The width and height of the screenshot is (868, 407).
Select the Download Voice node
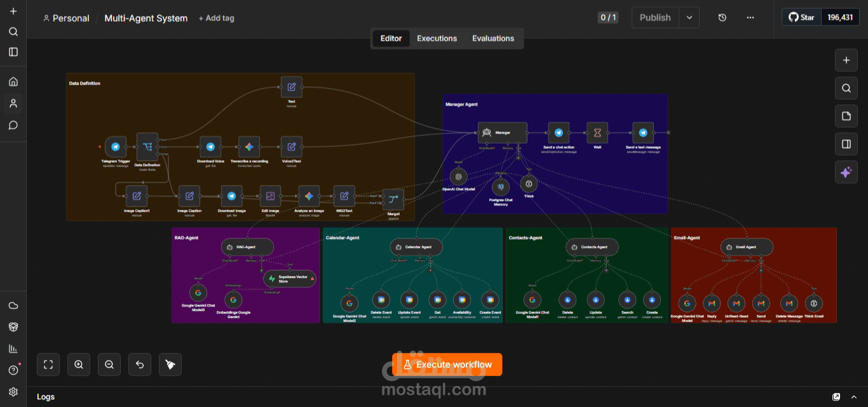tap(210, 146)
